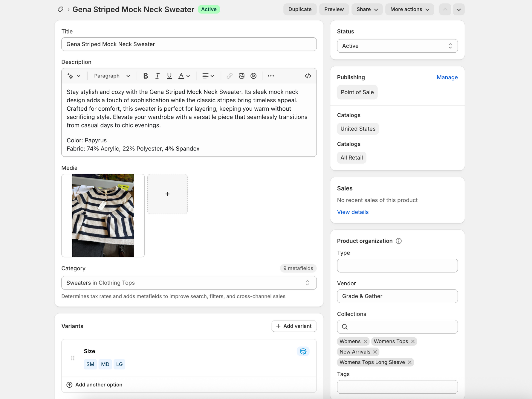Open the Category Sweaters dropdown
This screenshot has height=399, width=532.
point(189,283)
